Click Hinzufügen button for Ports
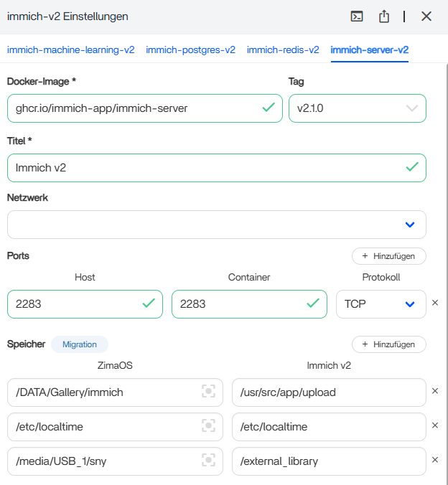 click(x=388, y=256)
